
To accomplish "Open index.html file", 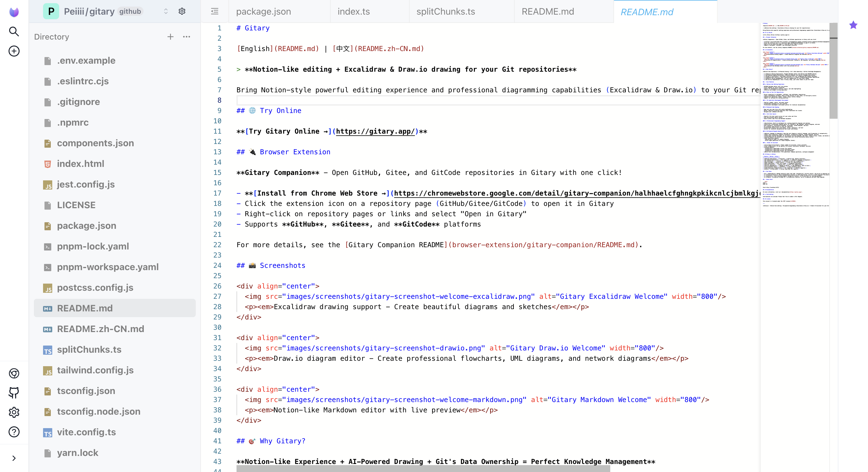I will point(115,164).
